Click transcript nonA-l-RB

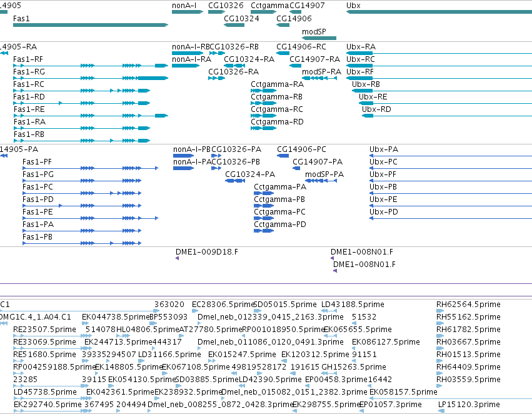click(188, 53)
